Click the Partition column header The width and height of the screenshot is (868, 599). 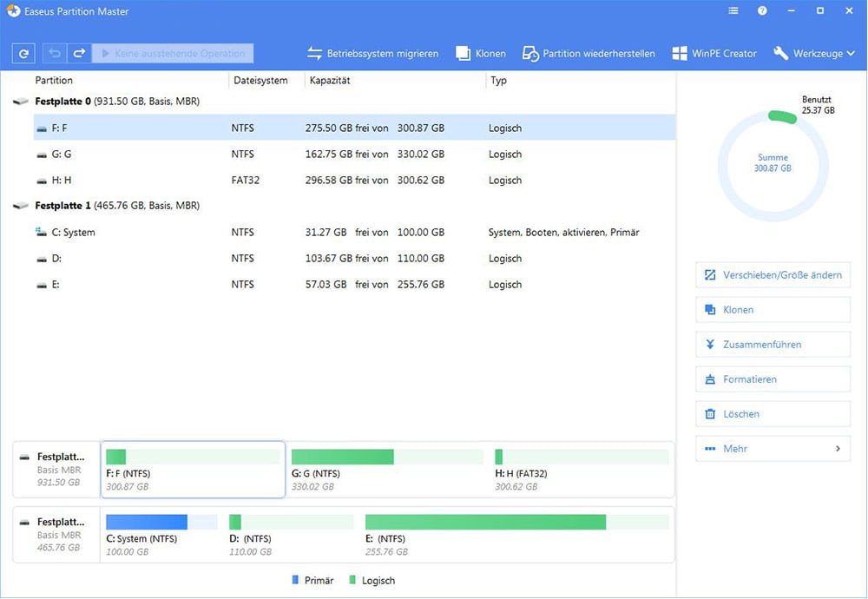(54, 80)
